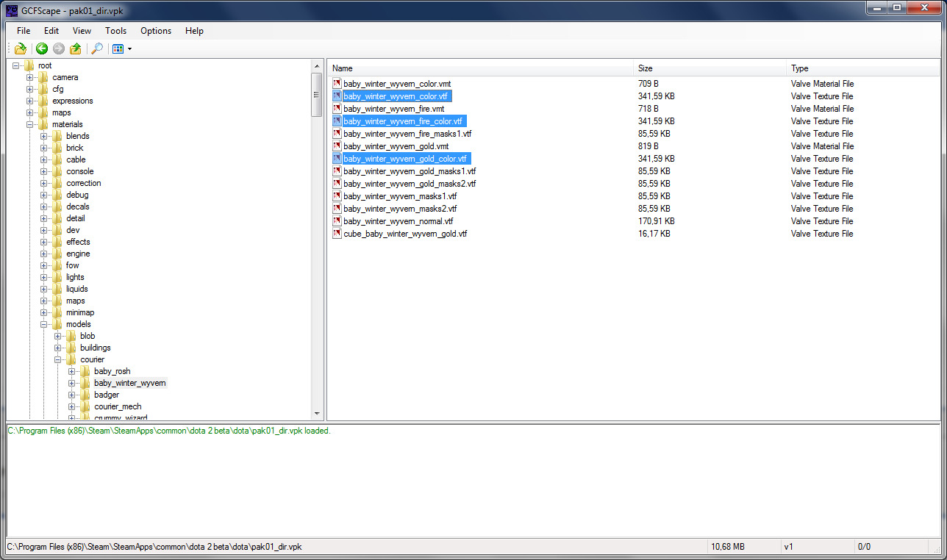Open the Options menu
This screenshot has width=947, height=560.
156,31
